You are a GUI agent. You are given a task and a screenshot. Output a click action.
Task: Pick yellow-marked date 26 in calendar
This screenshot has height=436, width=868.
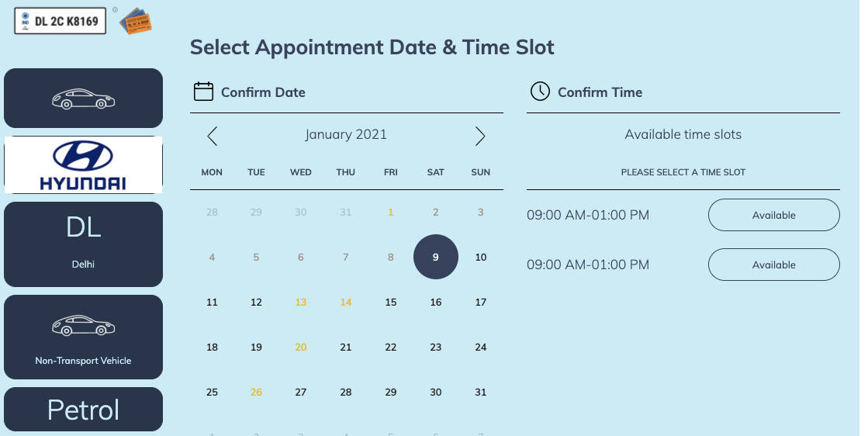click(257, 392)
